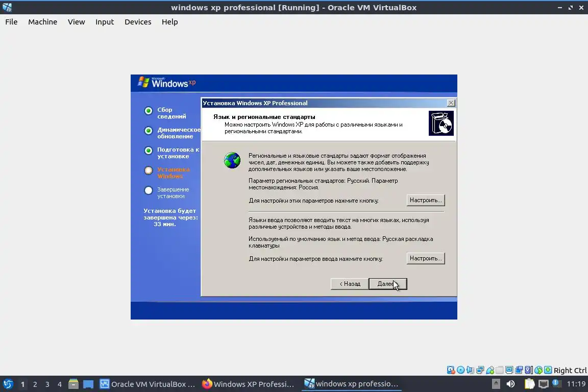Click the globe icon in setup dialog
Screen dimensions: 588x392
coord(232,161)
